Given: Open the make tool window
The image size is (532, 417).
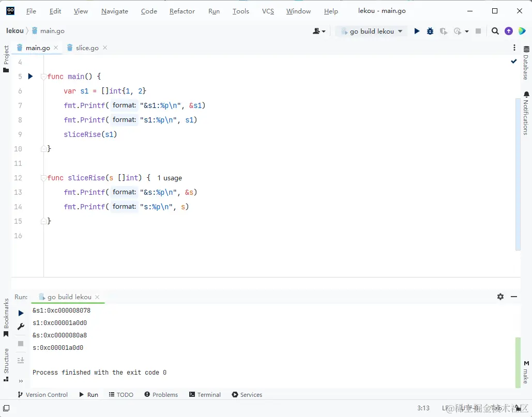Looking at the screenshot, I should click(526, 373).
